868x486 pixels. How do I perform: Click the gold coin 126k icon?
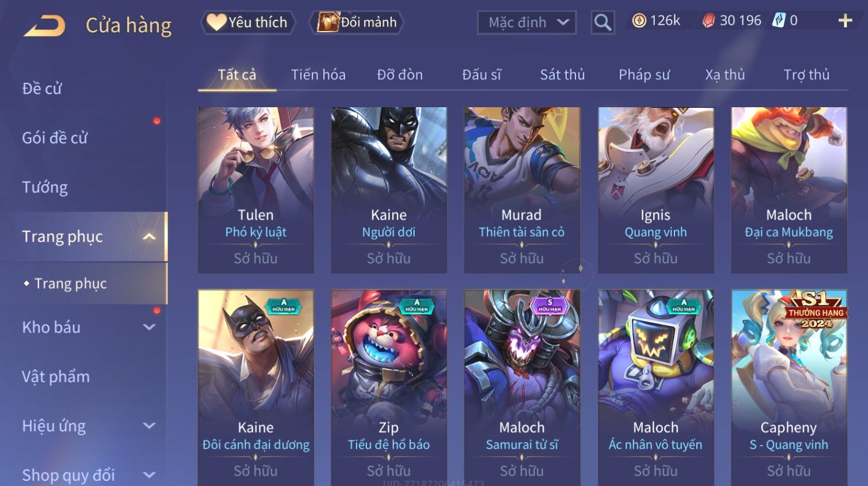639,21
